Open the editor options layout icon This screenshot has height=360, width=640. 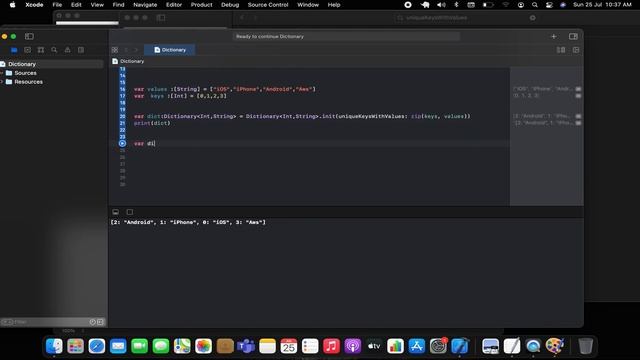pyautogui.click(x=561, y=50)
